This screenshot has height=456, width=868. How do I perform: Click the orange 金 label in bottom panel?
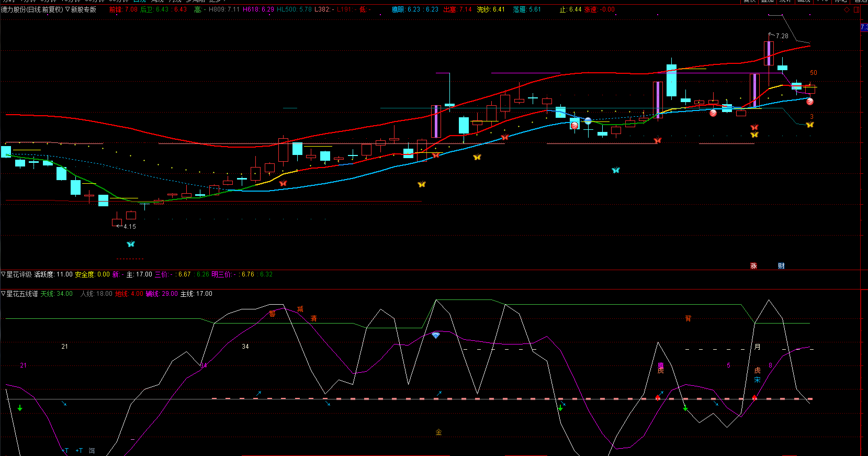point(438,432)
